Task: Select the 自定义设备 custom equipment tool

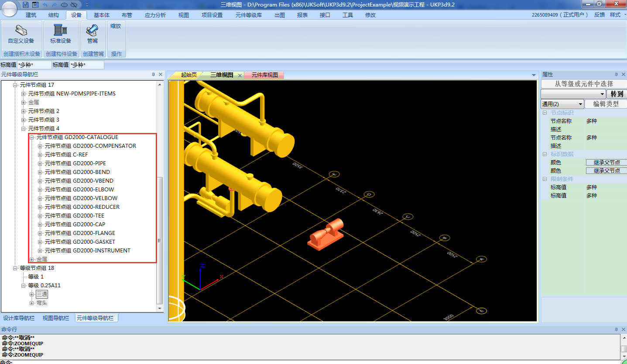Action: (x=21, y=34)
